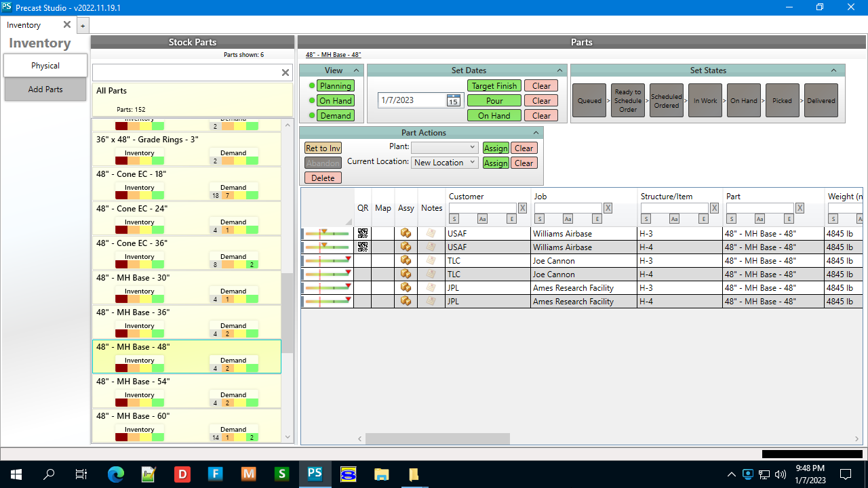Click the Target Finish button
This screenshot has height=488, width=868.
(x=494, y=86)
